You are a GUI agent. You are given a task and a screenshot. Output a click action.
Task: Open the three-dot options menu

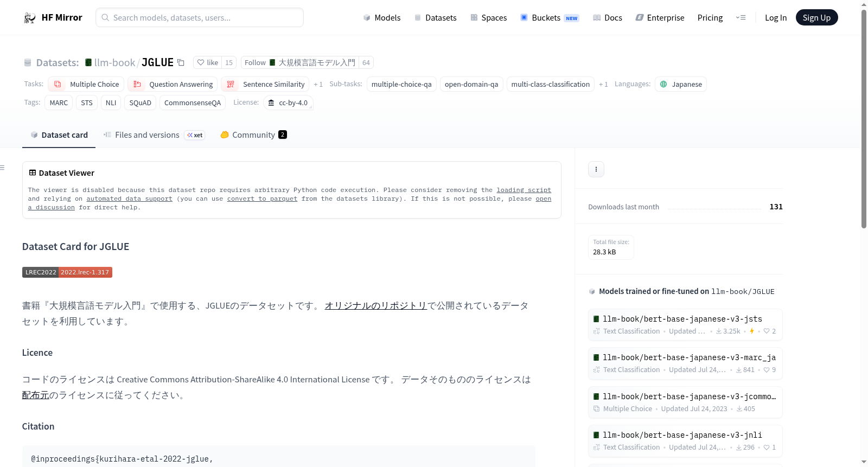[596, 169]
